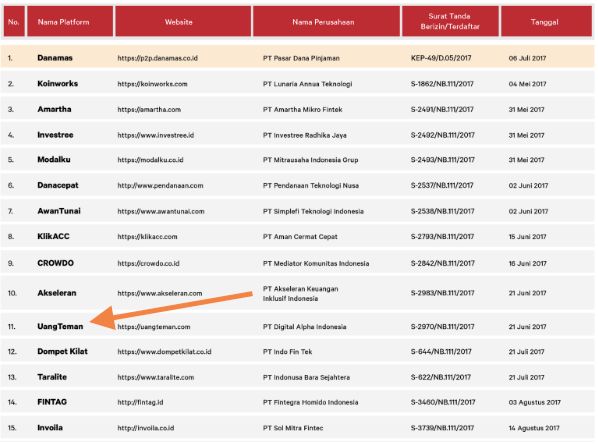Open the https://amartha.com link
The height and width of the screenshot is (444, 598).
pyautogui.click(x=149, y=109)
